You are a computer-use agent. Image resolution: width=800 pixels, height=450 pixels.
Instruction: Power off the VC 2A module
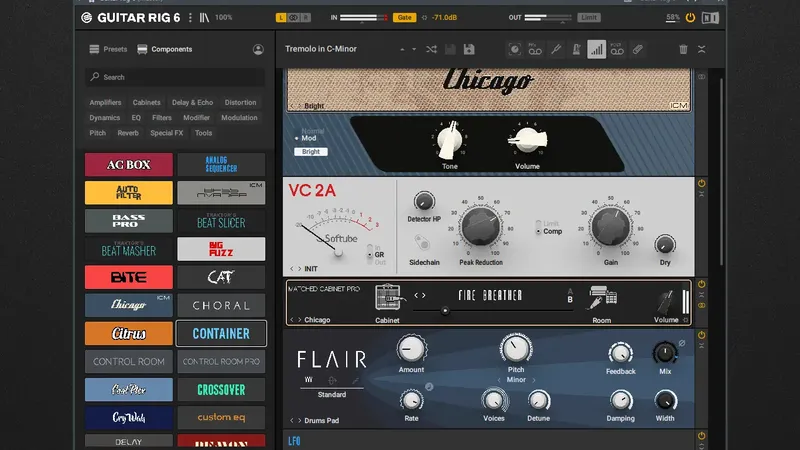pyautogui.click(x=702, y=183)
